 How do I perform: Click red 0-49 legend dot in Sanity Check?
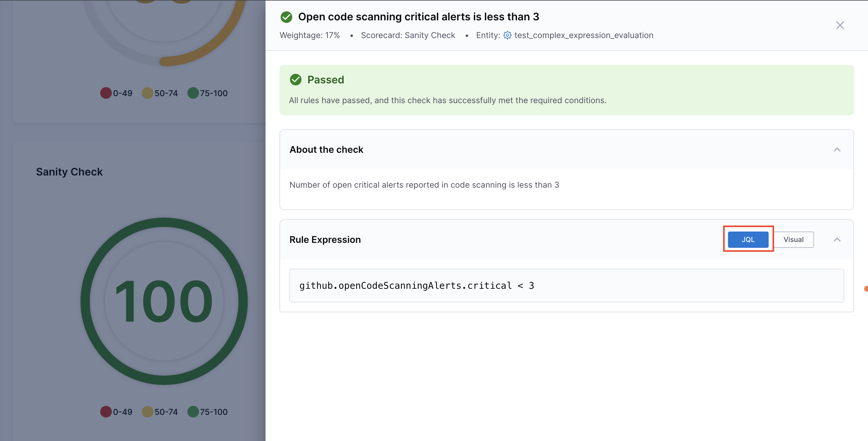[x=106, y=412]
